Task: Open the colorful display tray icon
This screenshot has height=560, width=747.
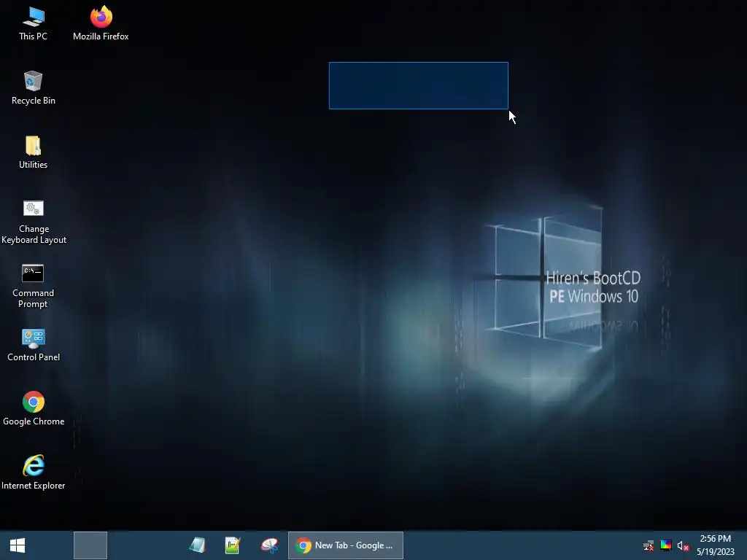Action: (x=665, y=545)
